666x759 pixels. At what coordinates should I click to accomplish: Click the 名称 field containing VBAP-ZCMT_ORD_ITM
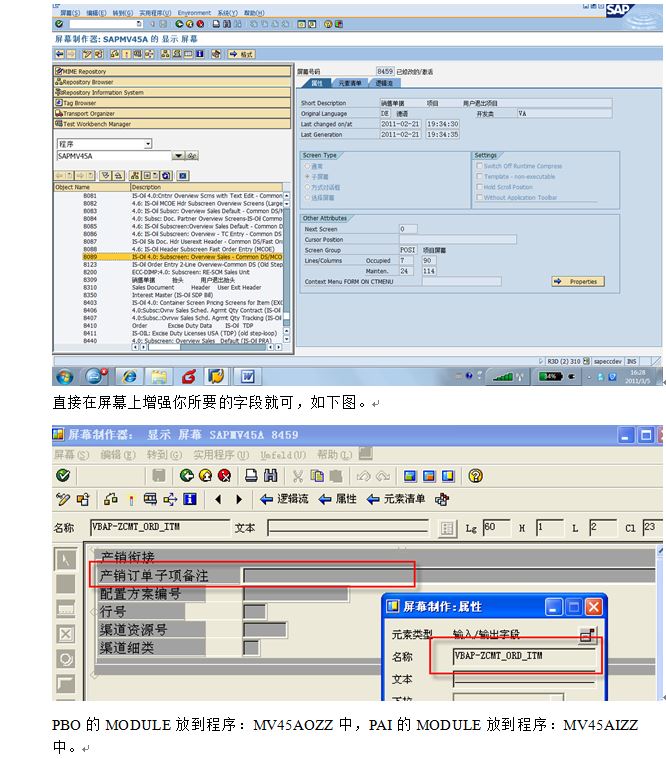pyautogui.click(x=160, y=527)
